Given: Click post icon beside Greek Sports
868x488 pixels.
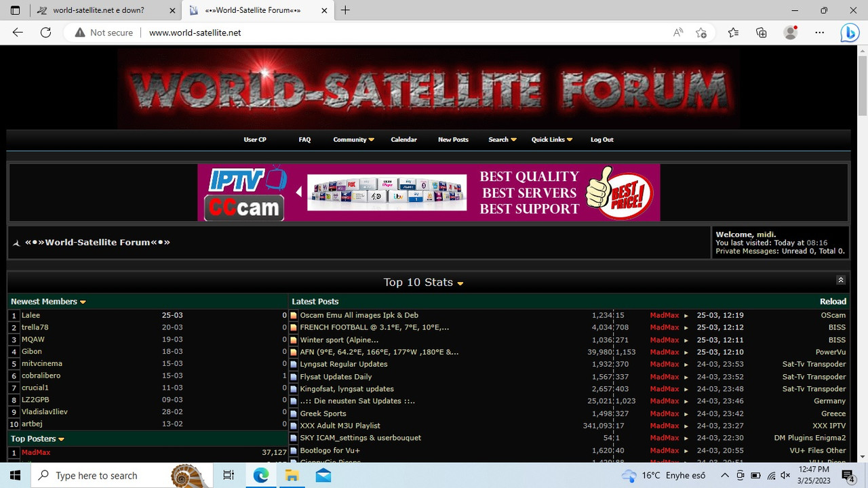Looking at the screenshot, I should [x=294, y=413].
